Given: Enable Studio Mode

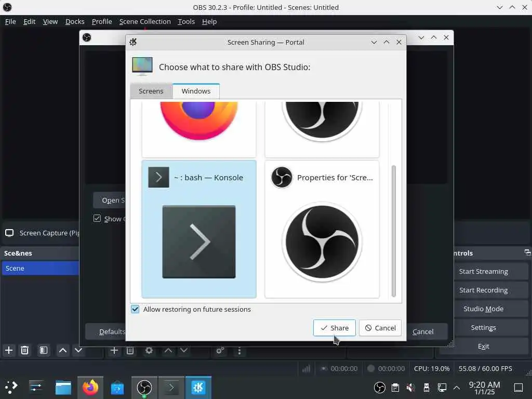Looking at the screenshot, I should pyautogui.click(x=484, y=309).
